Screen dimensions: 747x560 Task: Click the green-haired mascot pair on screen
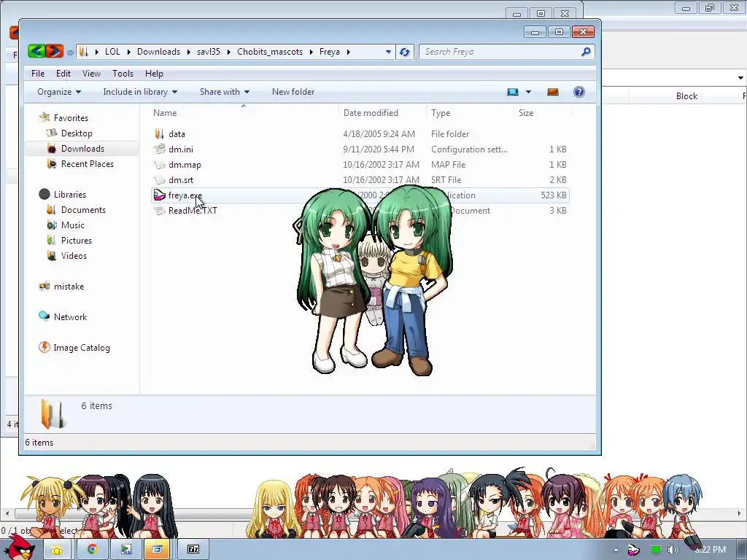point(373,280)
